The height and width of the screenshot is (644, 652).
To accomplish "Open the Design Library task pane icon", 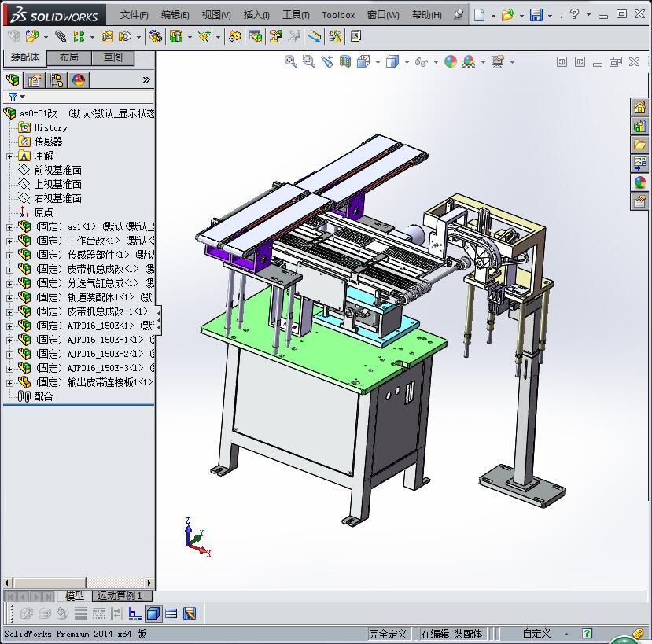I will (639, 126).
